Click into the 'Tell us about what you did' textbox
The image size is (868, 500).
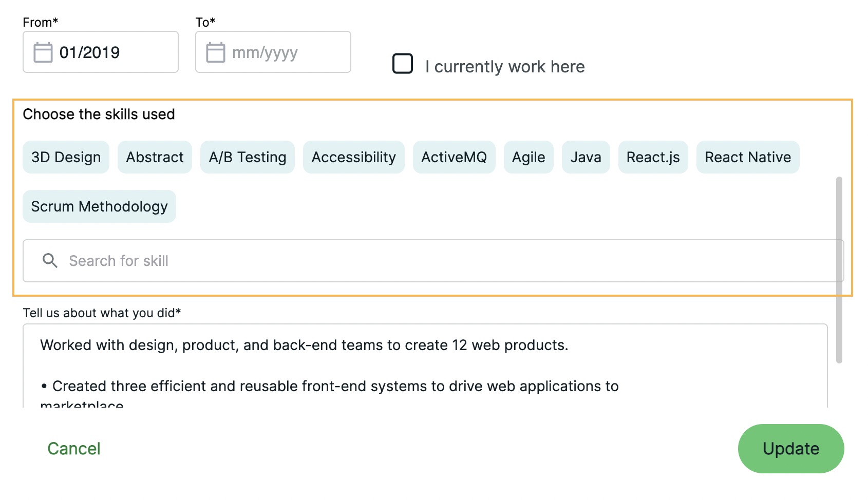pos(425,366)
